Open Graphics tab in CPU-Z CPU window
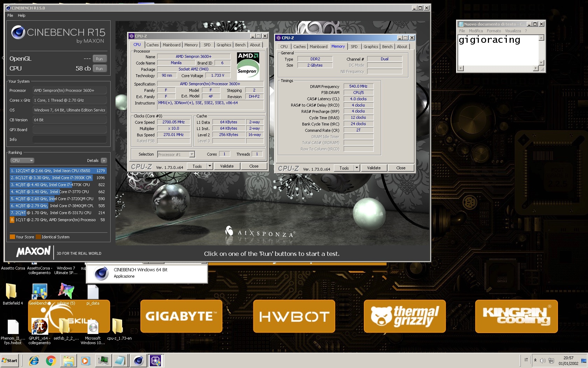588x368 pixels. [224, 45]
